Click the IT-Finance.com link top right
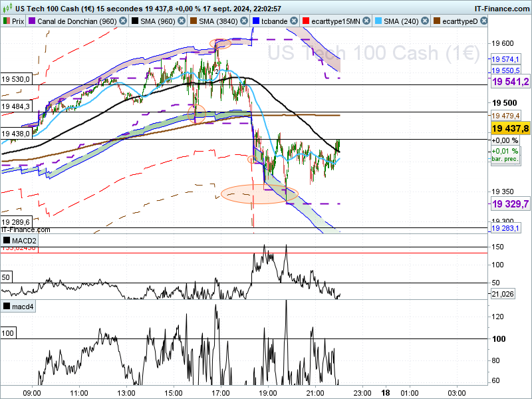Viewport: 532px width, 399px height. [502, 9]
